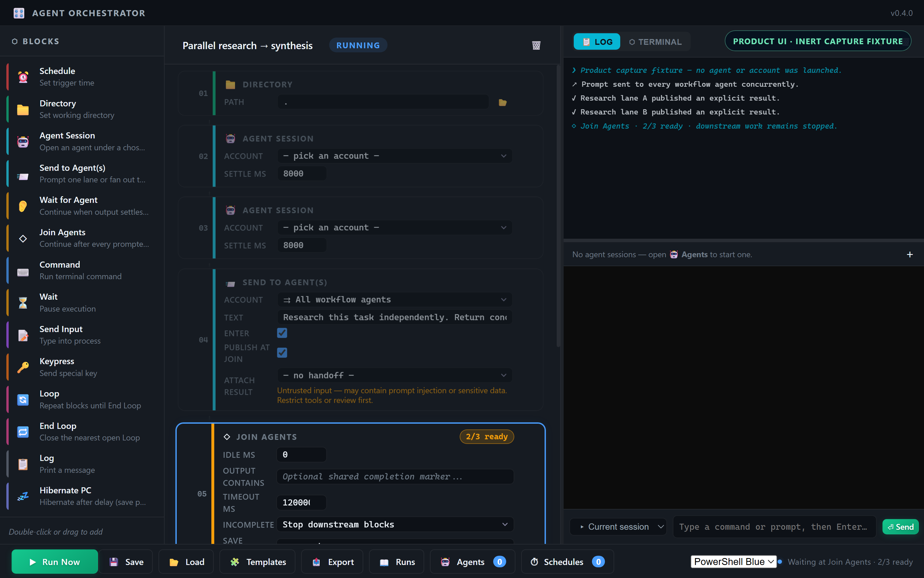Screen dimensions: 924x578
Task: Click the Load button
Action: pos(186,562)
